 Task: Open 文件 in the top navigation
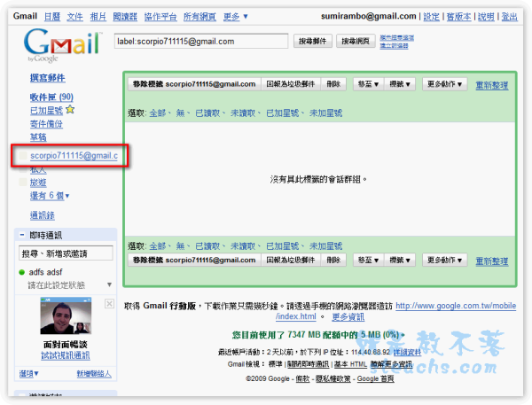coord(74,16)
